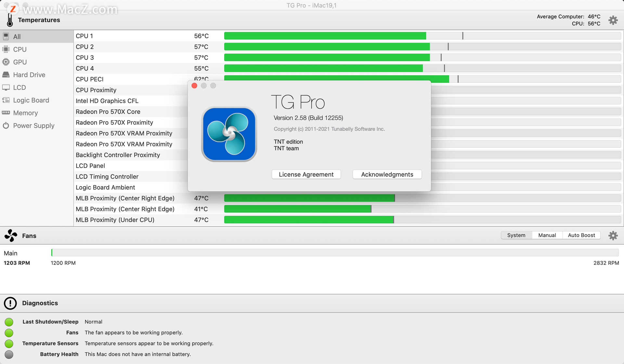Switch fan mode to System
The image size is (624, 364).
[516, 235]
